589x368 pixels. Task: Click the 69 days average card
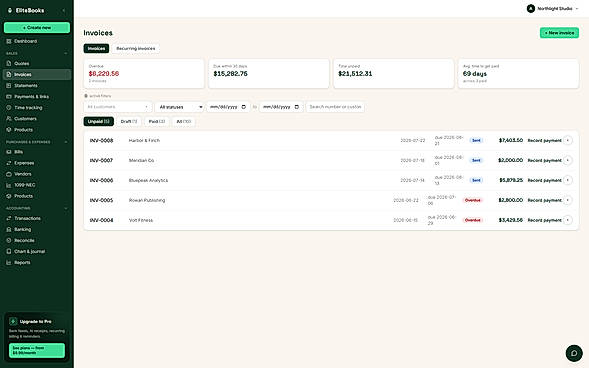point(518,74)
